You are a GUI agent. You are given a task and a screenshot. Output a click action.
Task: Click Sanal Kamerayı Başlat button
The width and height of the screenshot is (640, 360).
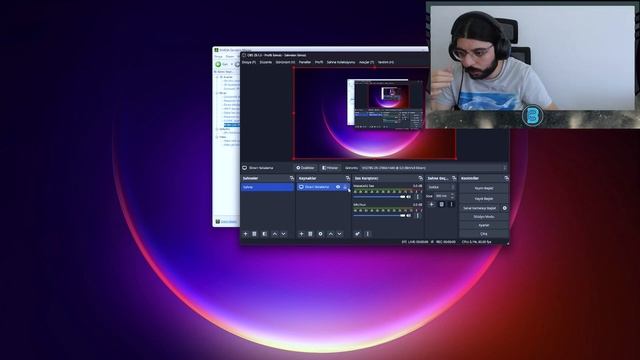click(480, 208)
